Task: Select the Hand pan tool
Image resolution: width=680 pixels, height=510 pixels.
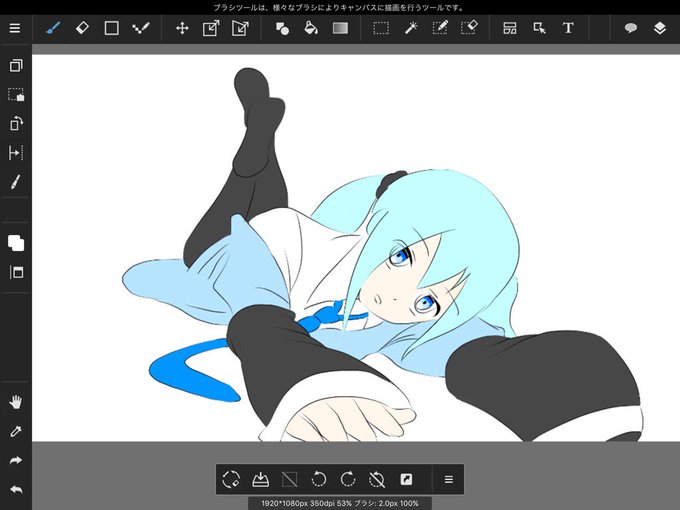Action: [16, 402]
